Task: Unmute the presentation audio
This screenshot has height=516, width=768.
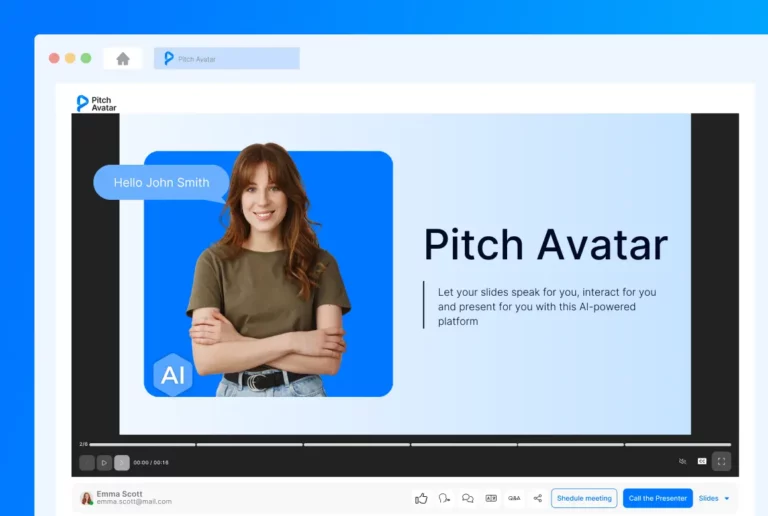Action: [x=682, y=461]
